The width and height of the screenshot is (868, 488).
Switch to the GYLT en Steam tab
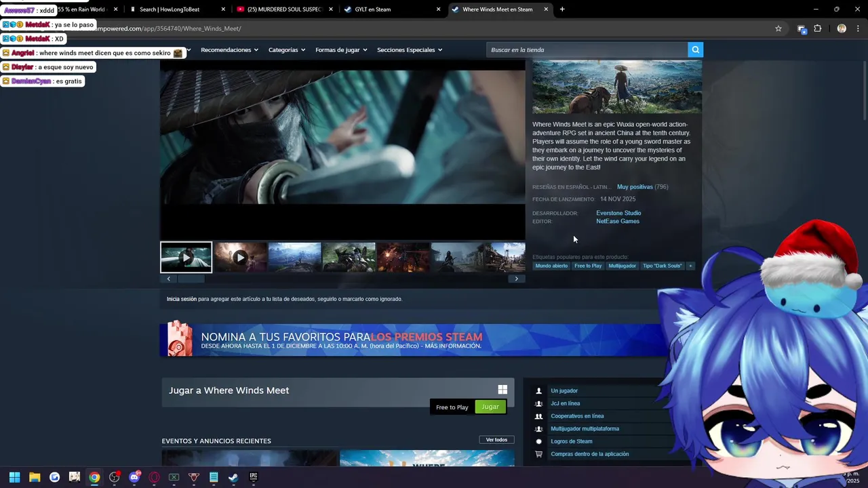tap(390, 9)
